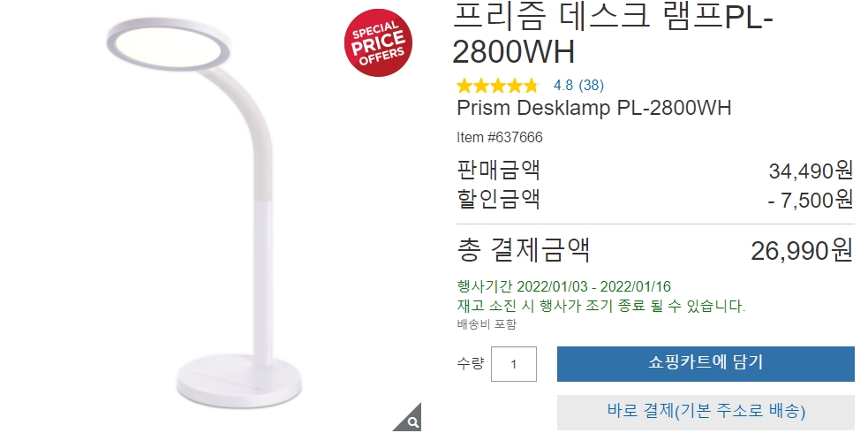The width and height of the screenshot is (868, 433).
Task: Click the total price 26,990원
Action: [802, 251]
